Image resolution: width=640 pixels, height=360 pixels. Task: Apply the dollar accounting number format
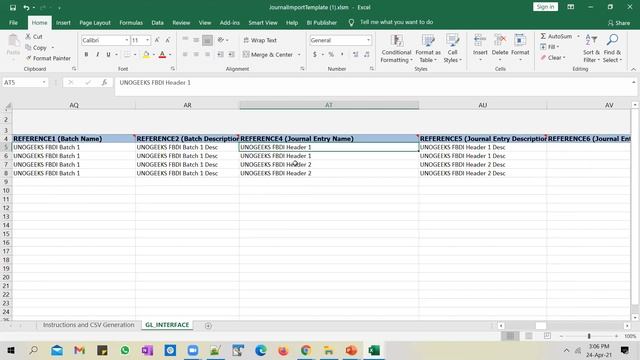[x=315, y=54]
